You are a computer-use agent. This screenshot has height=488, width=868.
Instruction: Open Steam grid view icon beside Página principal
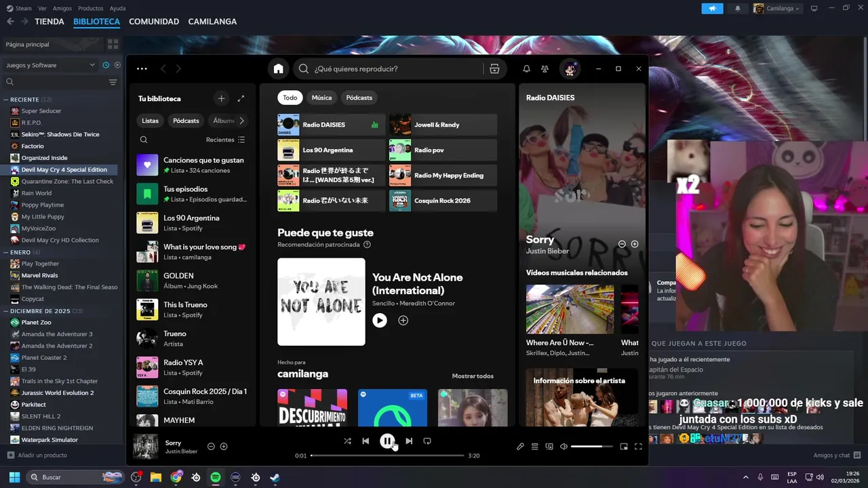point(113,44)
